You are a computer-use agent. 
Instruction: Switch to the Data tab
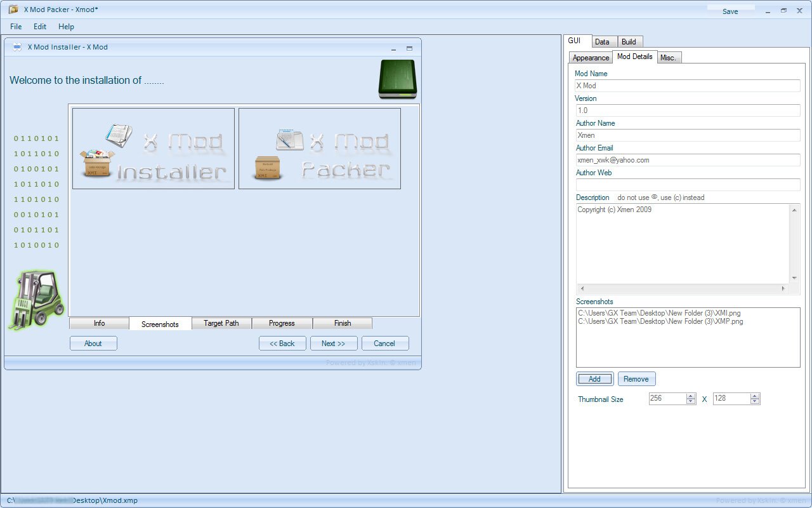tap(602, 42)
